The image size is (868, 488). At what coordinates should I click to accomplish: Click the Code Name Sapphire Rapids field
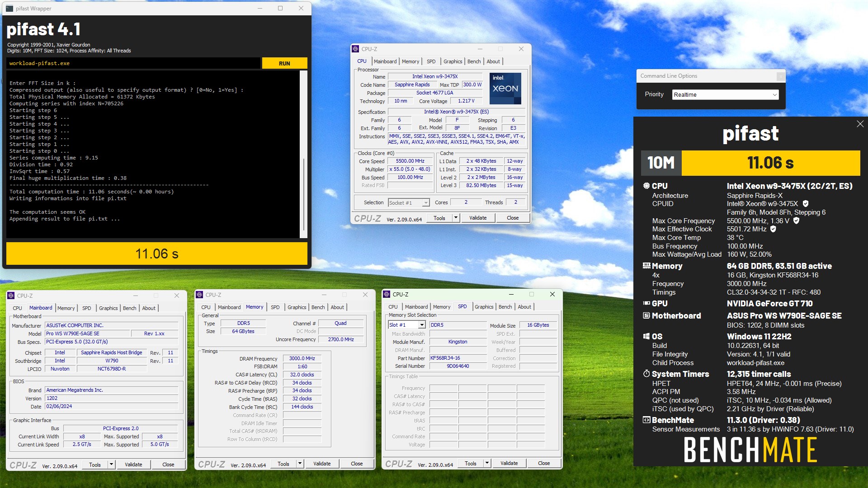pyautogui.click(x=412, y=84)
